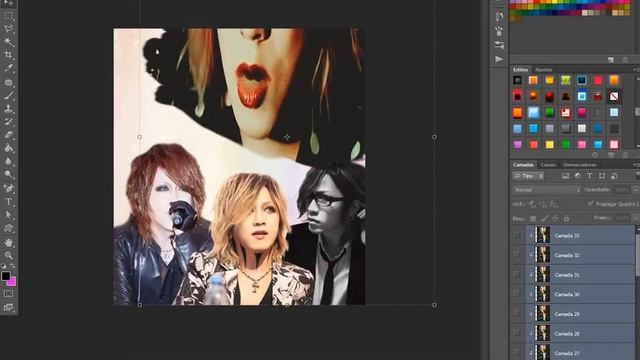640x360 pixels.
Task: Toggle visibility of layer Camada 33
Action: 517,236
